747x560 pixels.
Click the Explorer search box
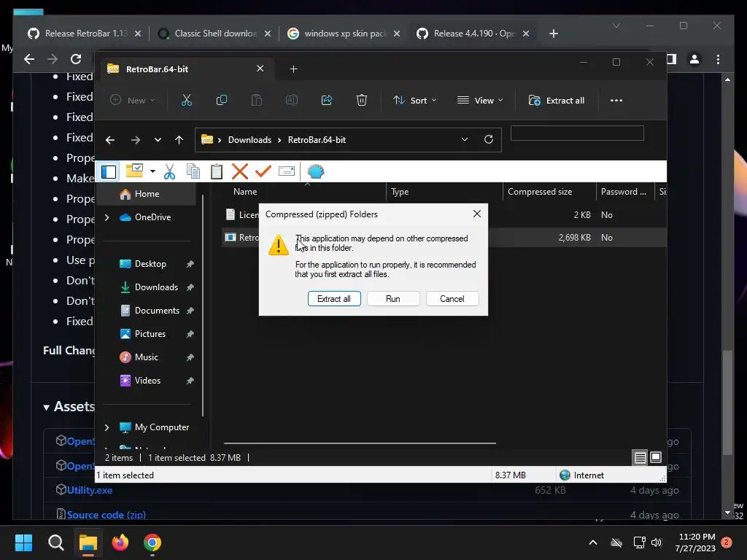pos(577,133)
